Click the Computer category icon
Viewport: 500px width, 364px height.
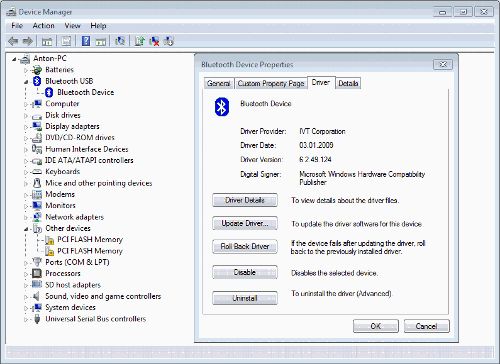click(x=37, y=104)
